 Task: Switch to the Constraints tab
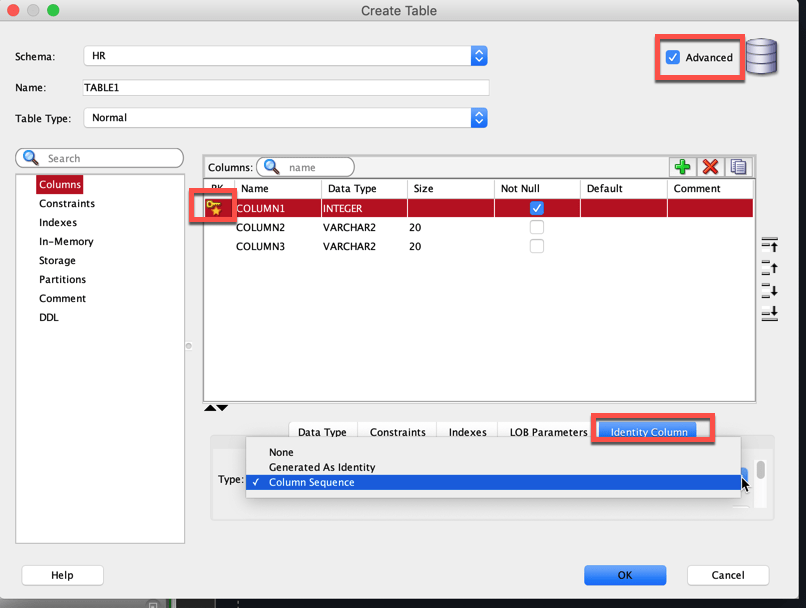[x=397, y=432]
